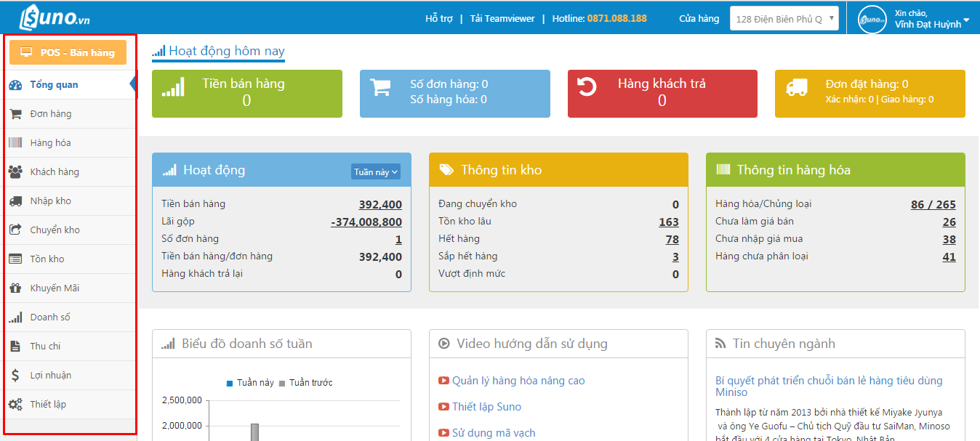Click the list icon beside Tồn kho
The image size is (980, 441).
coord(15,259)
